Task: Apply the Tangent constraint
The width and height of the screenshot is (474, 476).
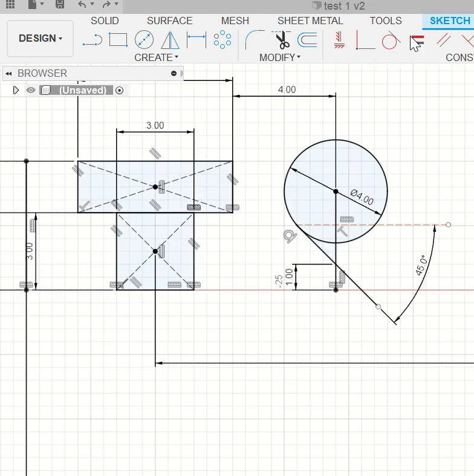Action: point(391,40)
